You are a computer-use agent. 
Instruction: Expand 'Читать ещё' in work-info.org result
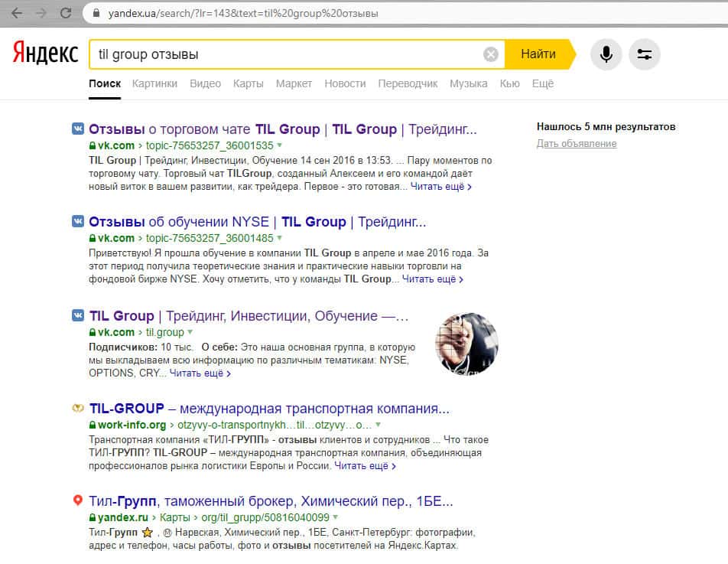365,466
